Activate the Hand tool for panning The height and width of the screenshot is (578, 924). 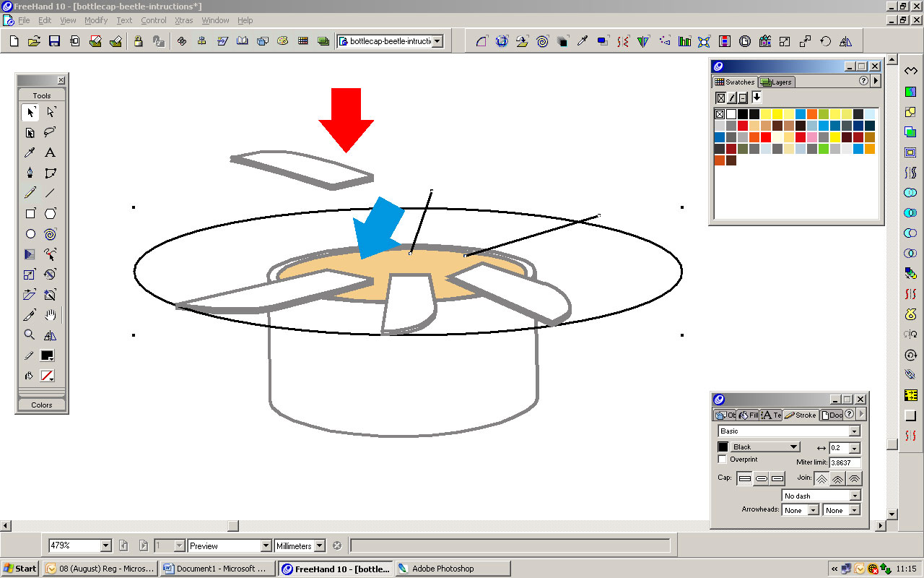(x=49, y=314)
